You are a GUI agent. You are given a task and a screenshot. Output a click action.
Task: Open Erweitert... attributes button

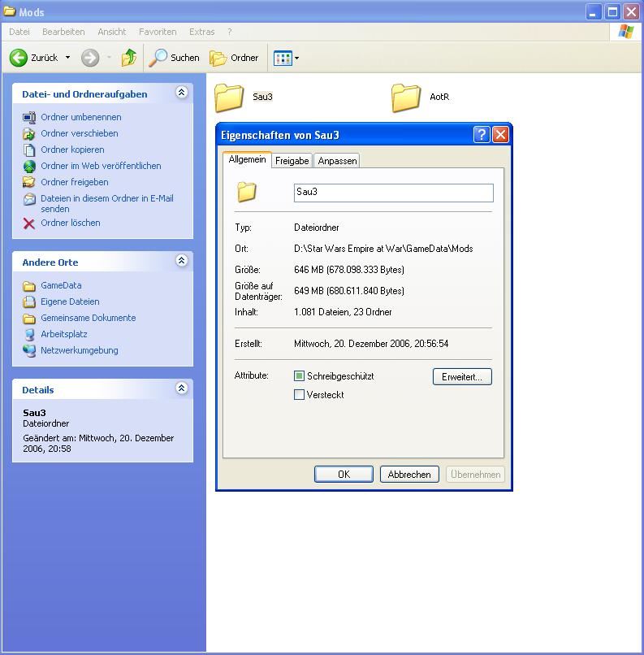tap(462, 377)
